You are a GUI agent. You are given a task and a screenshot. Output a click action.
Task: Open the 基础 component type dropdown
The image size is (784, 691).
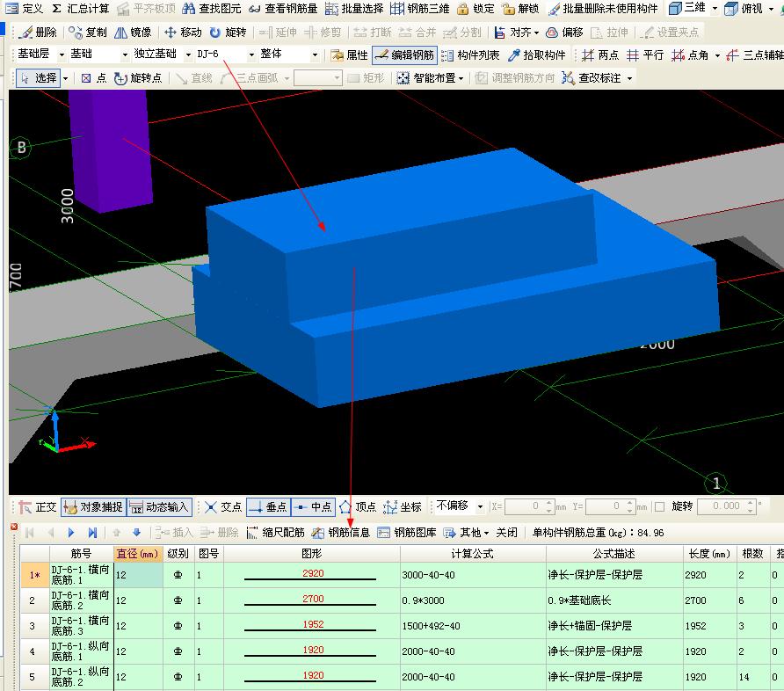pyautogui.click(x=125, y=54)
